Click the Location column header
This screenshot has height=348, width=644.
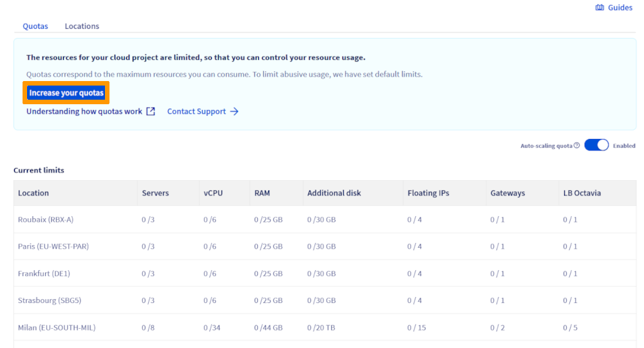pos(33,193)
